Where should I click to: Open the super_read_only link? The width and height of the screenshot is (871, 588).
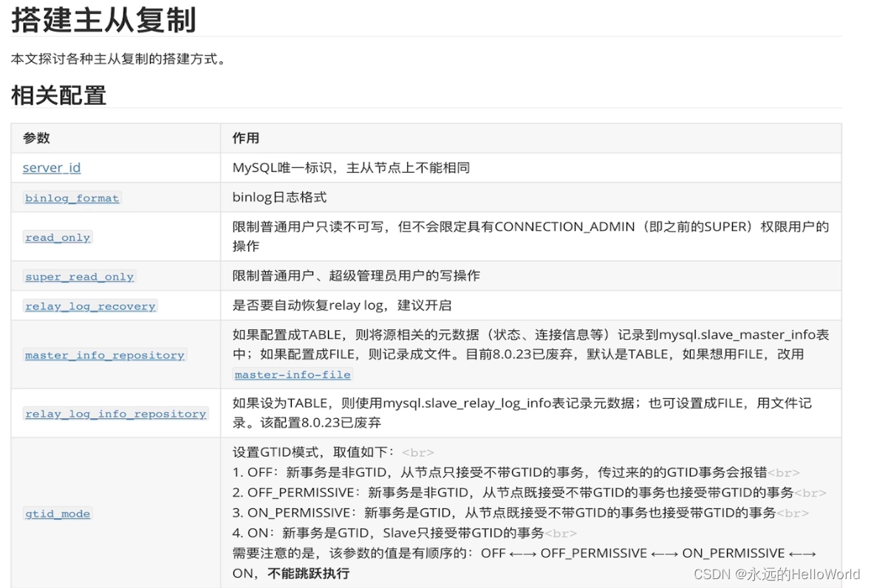pos(80,276)
